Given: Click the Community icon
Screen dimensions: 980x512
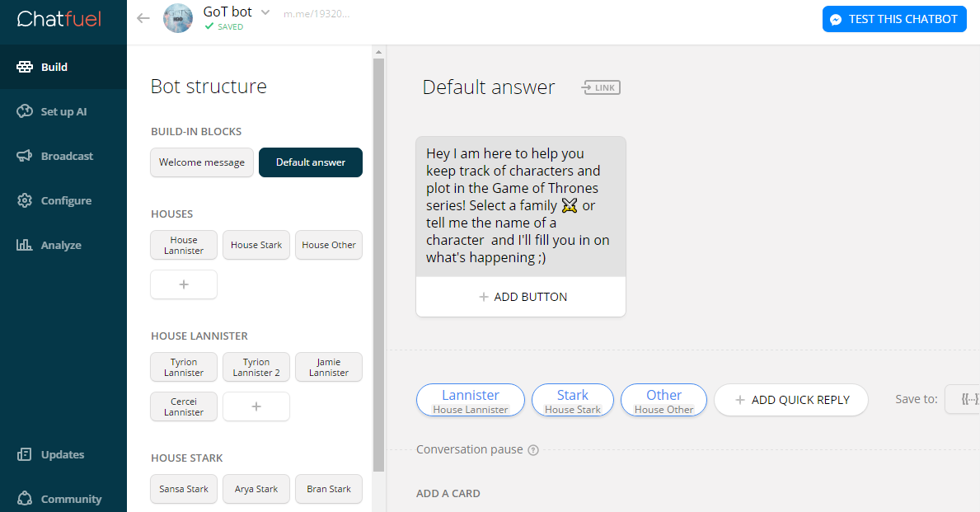Looking at the screenshot, I should pyautogui.click(x=25, y=498).
